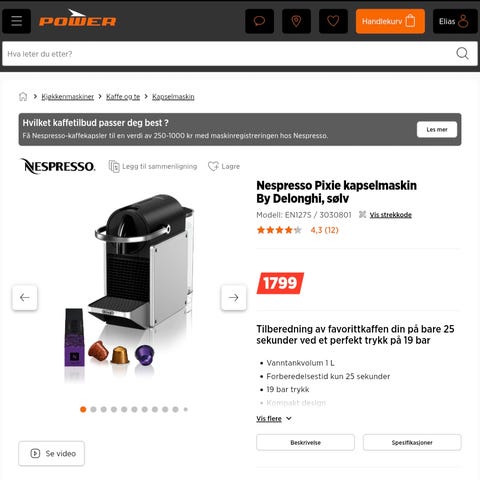
Task: Click Vis strekkode link
Action: [390, 215]
